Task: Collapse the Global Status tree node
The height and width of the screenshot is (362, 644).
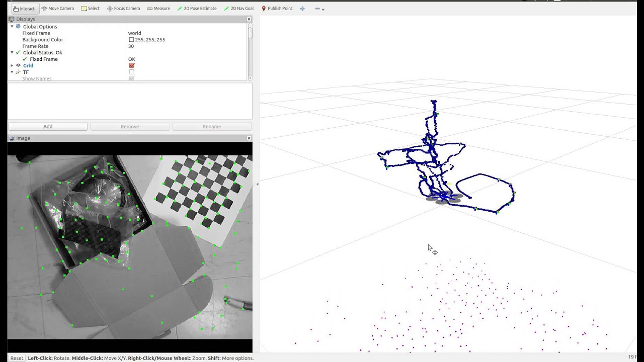Action: [12, 53]
